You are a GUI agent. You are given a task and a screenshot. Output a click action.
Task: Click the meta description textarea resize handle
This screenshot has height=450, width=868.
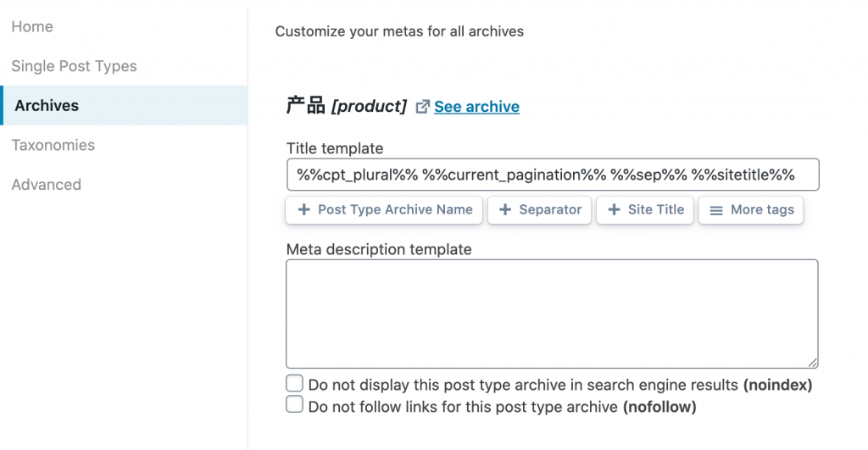813,362
